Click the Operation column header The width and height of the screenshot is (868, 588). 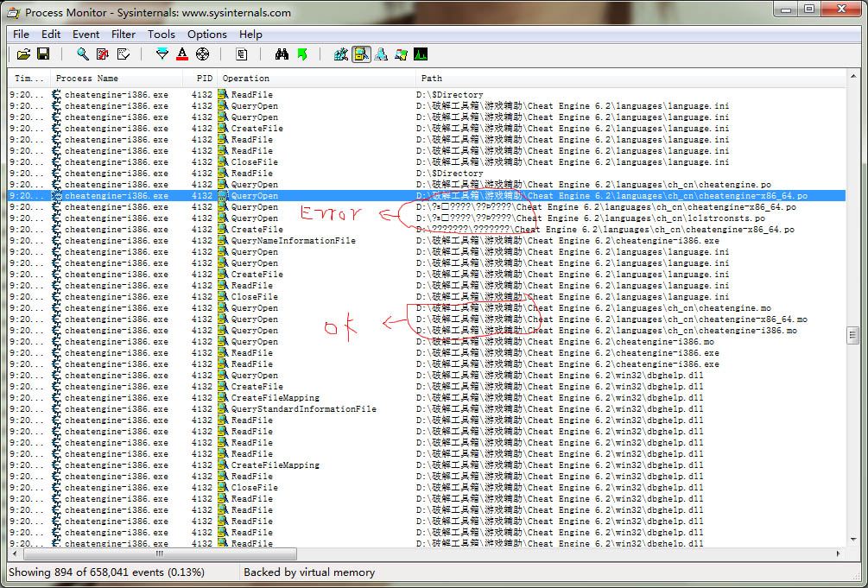[246, 79]
